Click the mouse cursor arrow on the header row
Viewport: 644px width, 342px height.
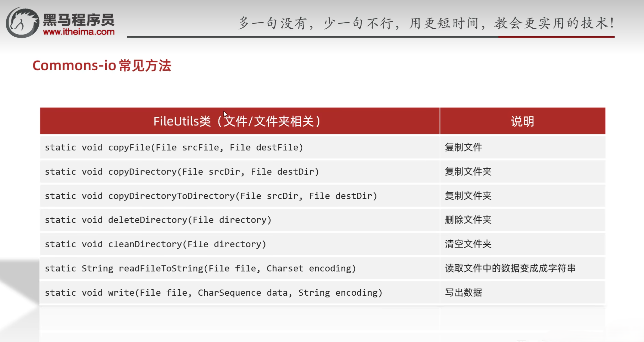(225, 113)
